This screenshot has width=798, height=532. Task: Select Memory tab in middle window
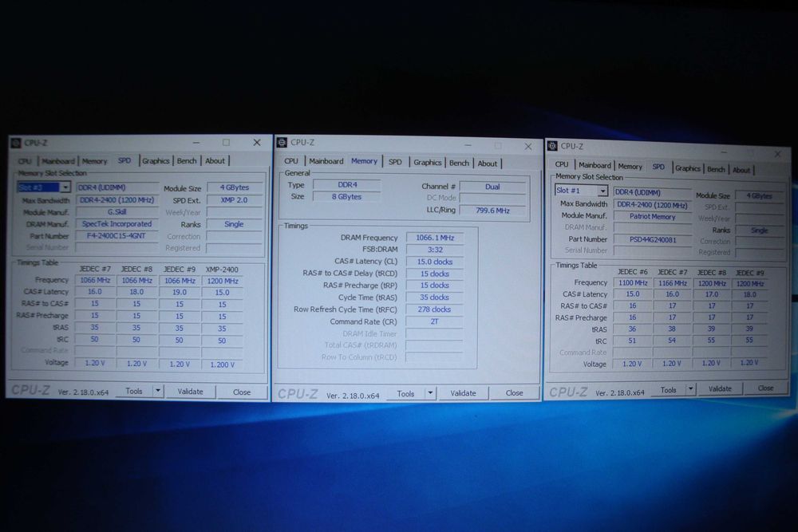[365, 161]
